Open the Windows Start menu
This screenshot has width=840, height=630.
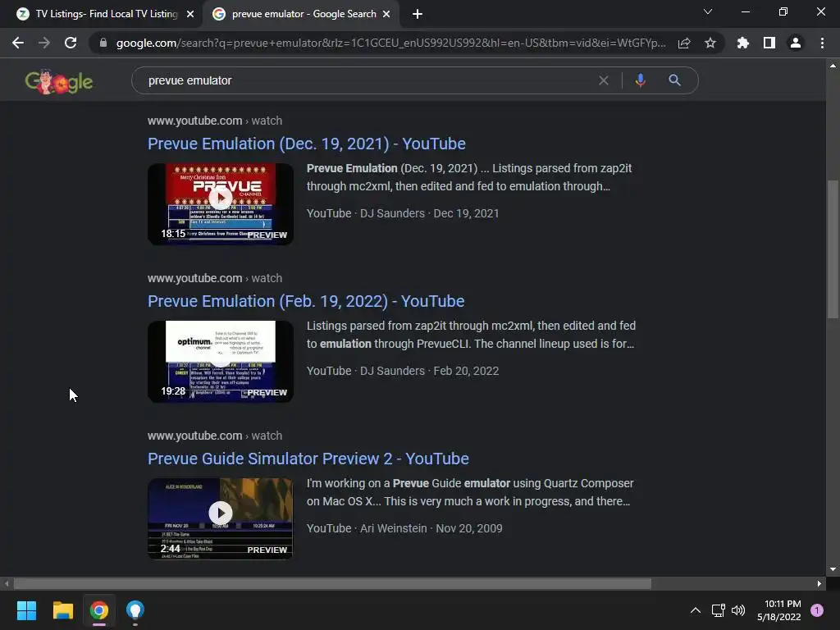coord(26,610)
